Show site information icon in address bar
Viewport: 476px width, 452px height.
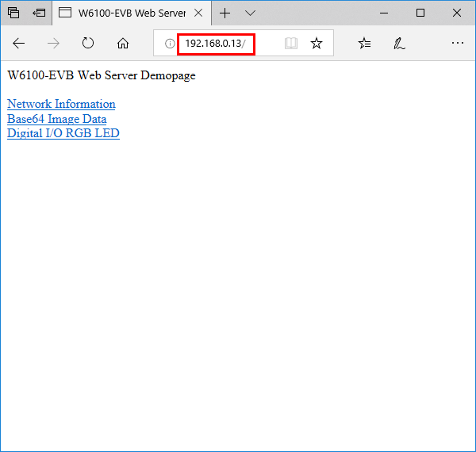(169, 44)
